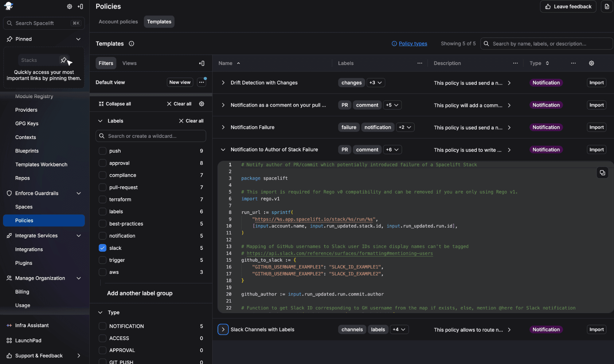Open Infra Assistant in sidebar
Image resolution: width=614 pixels, height=364 pixels.
32,325
